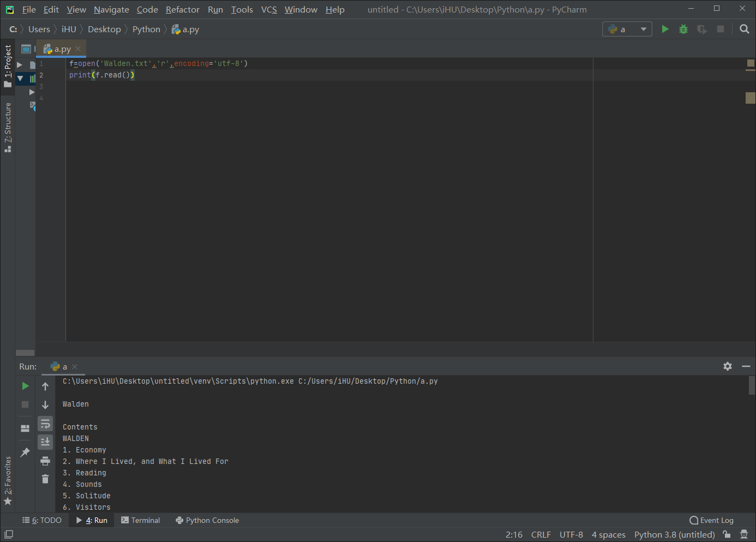Image resolution: width=756 pixels, height=542 pixels.
Task: Click a.py breadcrumb in navigation bar
Action: pos(185,29)
